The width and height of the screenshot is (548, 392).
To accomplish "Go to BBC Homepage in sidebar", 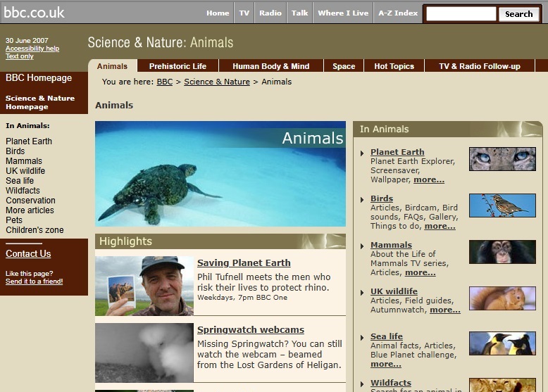I will point(39,78).
